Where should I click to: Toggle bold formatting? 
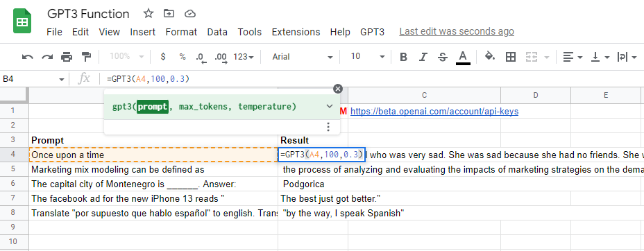coord(403,57)
